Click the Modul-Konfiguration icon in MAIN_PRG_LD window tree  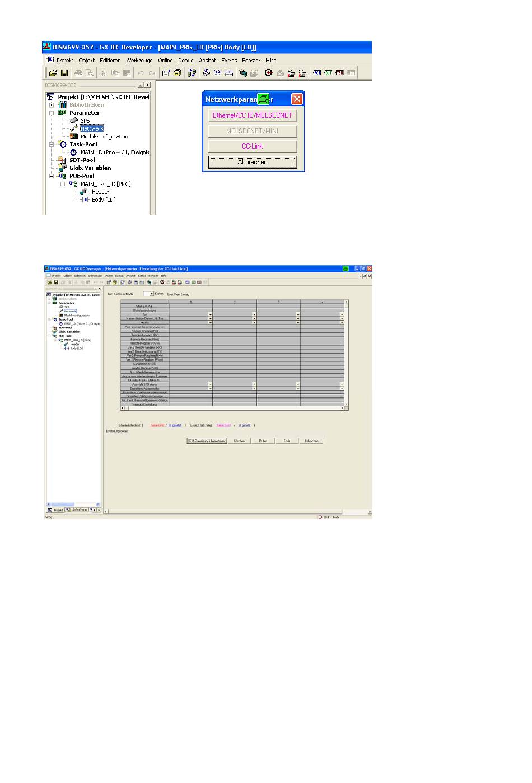[74, 136]
